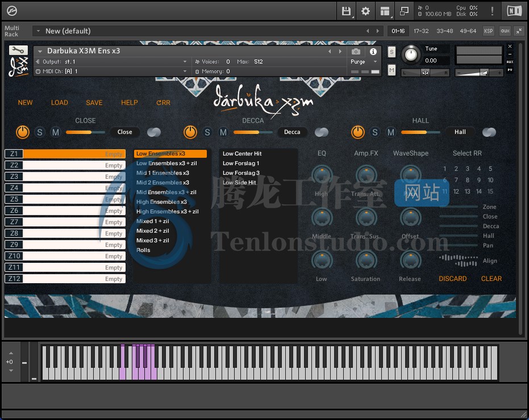The width and height of the screenshot is (529, 420).
Task: Click the Tune knob
Action: pos(411,54)
